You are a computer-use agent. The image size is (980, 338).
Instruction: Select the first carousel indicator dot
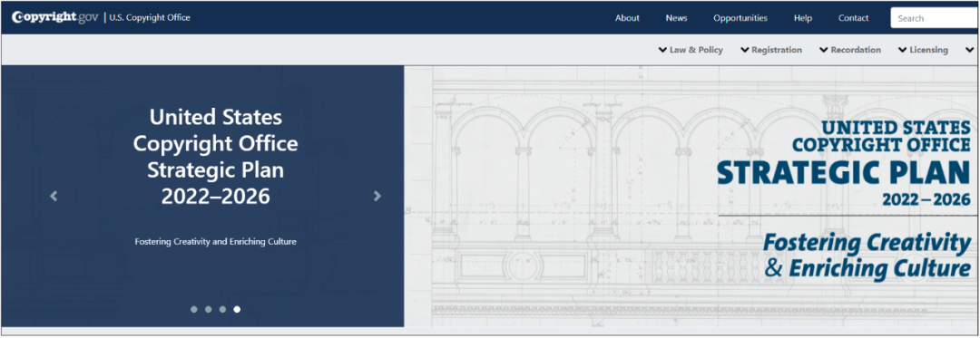coord(194,309)
